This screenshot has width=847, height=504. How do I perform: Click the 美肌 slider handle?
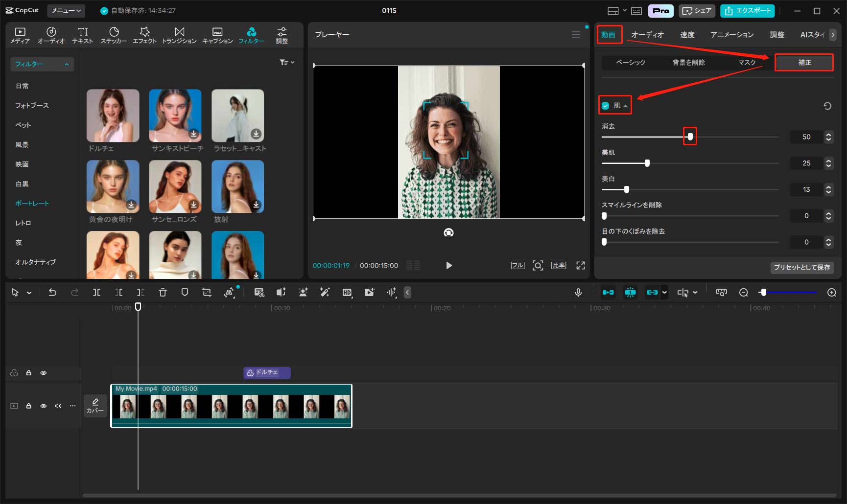(x=647, y=163)
